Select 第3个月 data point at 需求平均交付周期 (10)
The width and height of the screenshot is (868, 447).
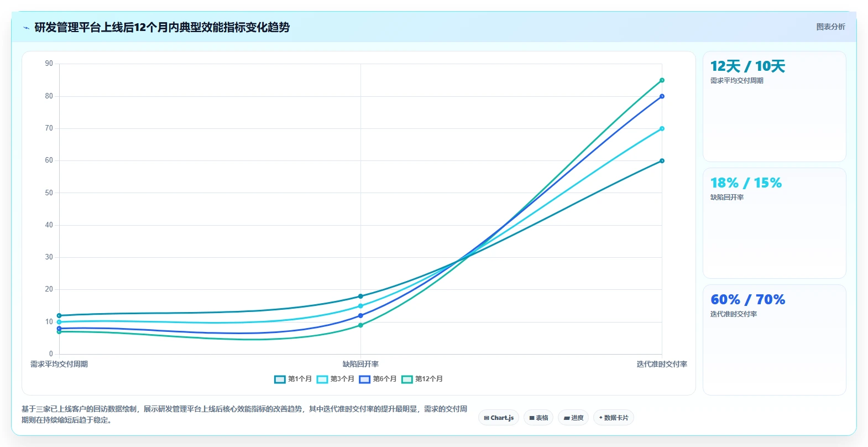pos(59,322)
